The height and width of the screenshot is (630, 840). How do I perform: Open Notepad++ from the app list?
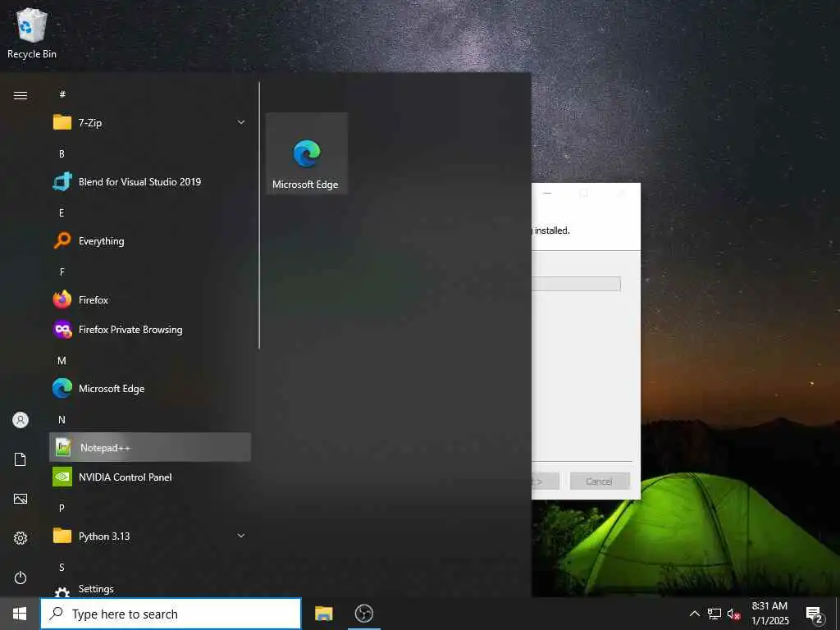tap(150, 447)
